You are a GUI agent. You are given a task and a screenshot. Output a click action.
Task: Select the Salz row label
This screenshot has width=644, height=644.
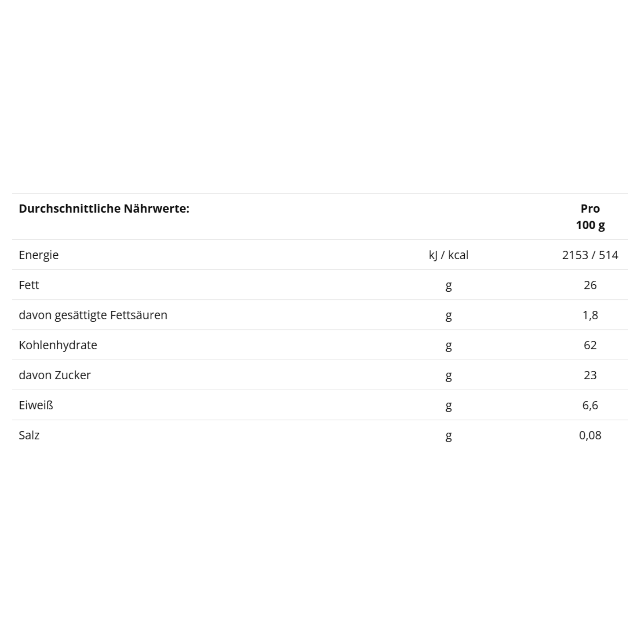pos(29,435)
